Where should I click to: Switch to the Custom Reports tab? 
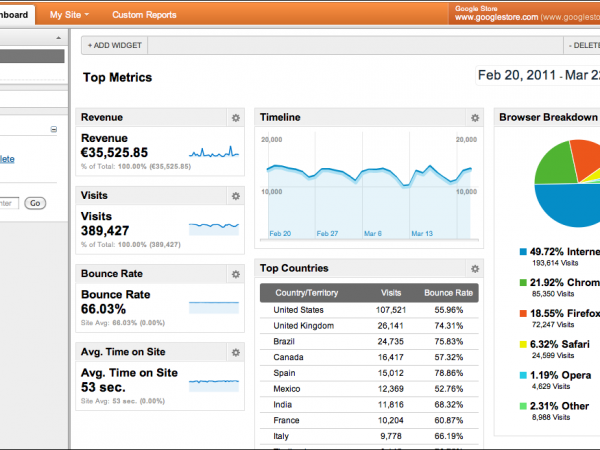point(144,15)
